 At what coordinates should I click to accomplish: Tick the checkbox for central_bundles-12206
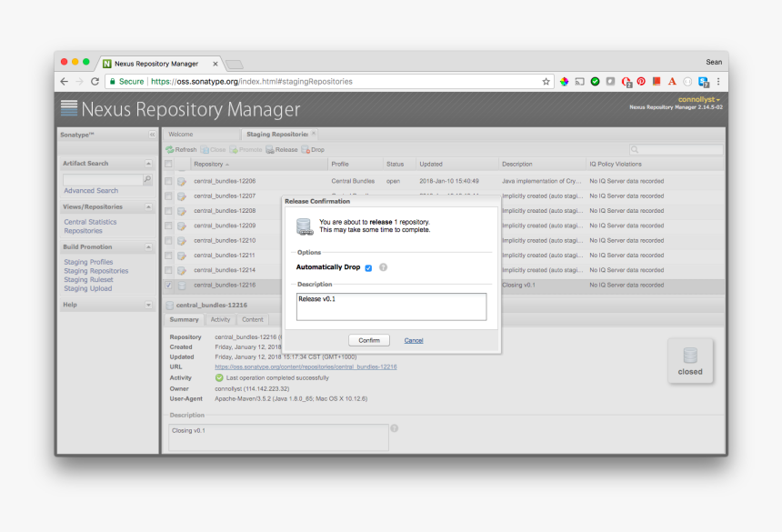click(169, 181)
